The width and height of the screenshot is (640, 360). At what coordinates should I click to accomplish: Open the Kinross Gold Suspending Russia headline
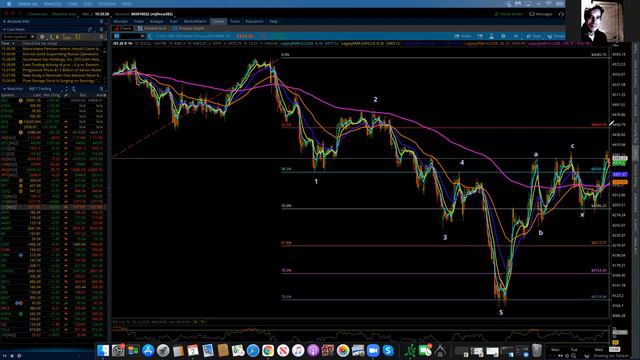[x=61, y=54]
